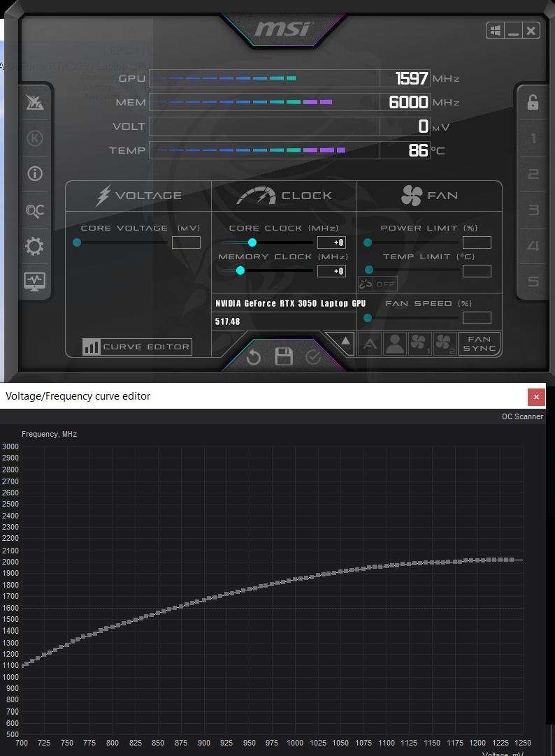
Task: Click the Core Clock slider handle
Action: point(252,242)
